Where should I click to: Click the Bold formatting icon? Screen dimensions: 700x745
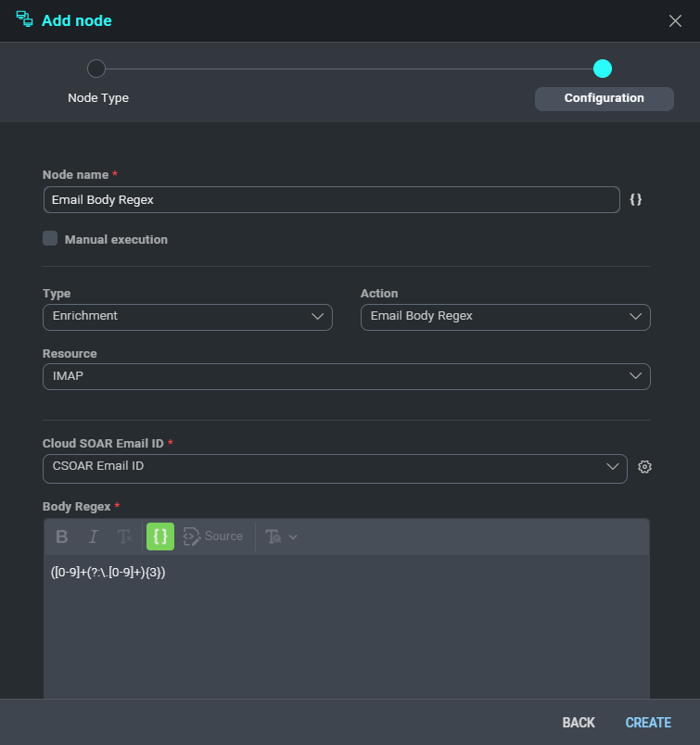click(62, 537)
